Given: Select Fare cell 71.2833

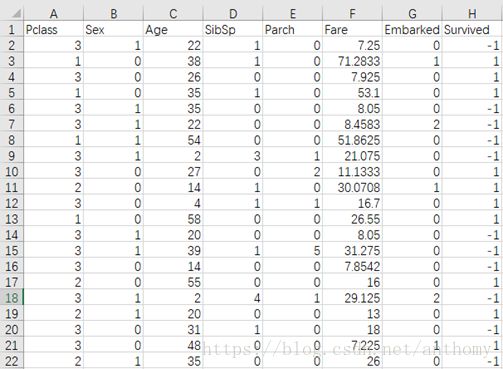Looking at the screenshot, I should tap(352, 61).
